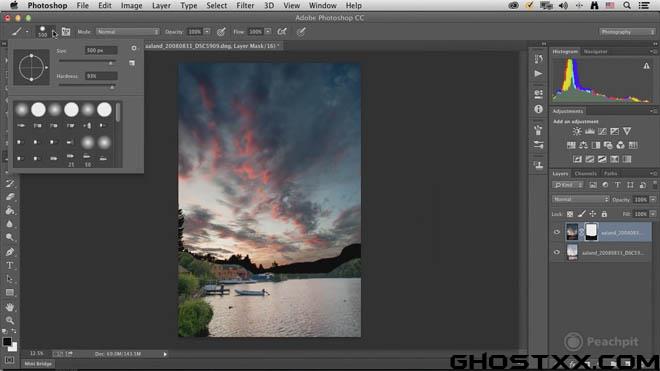The width and height of the screenshot is (660, 371).
Task: Open the Window menu
Action: [322, 5]
